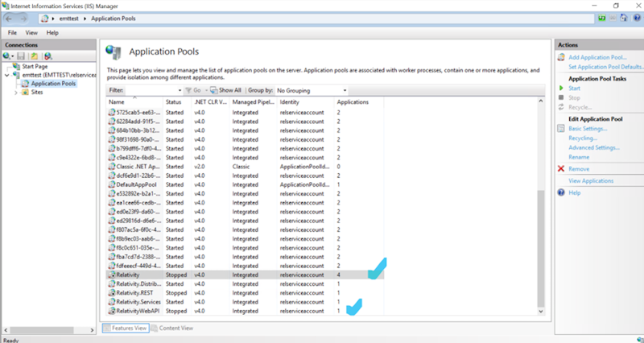Click Application Pools breadcrumb in address bar
644x343 pixels.
pyautogui.click(x=114, y=19)
